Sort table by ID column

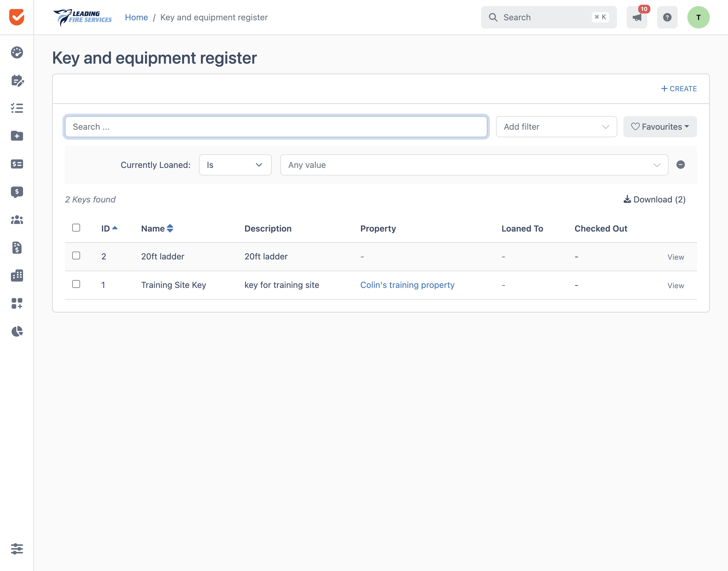[110, 228]
